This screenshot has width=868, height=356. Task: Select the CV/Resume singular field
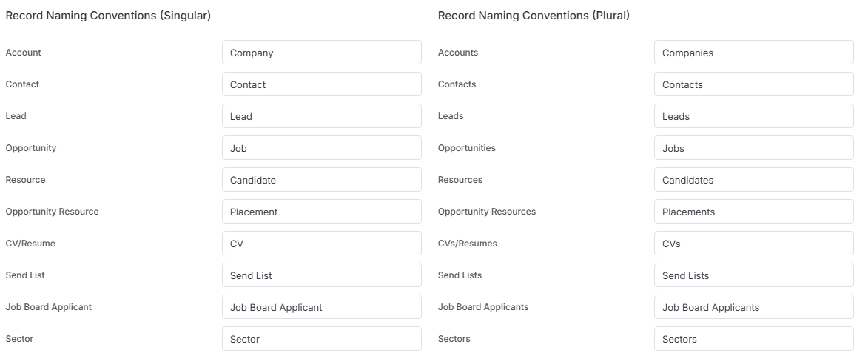point(322,244)
